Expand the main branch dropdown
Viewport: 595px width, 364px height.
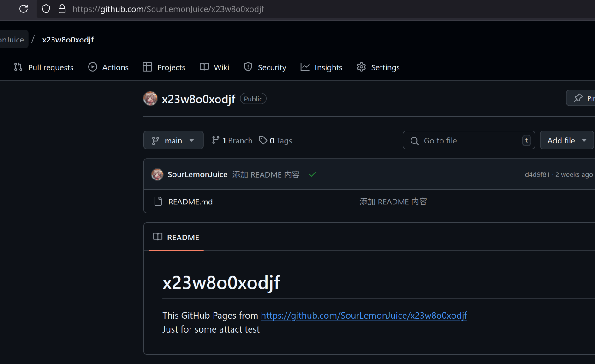coord(173,140)
